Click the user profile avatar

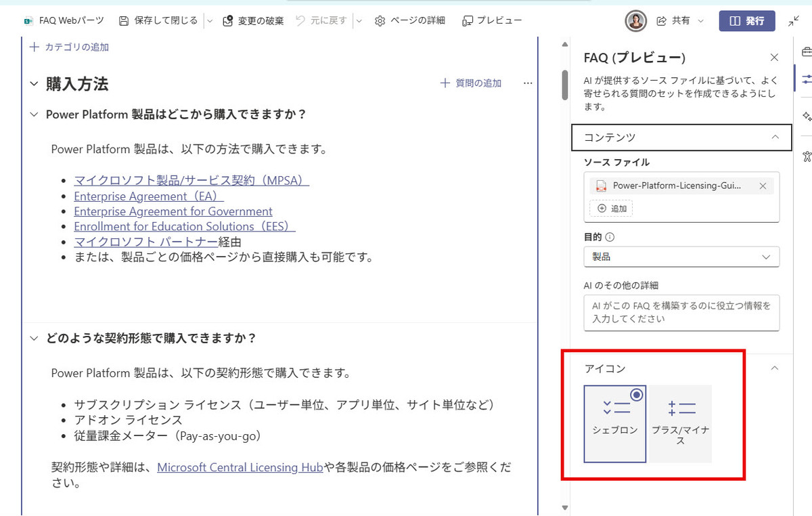[x=635, y=21]
